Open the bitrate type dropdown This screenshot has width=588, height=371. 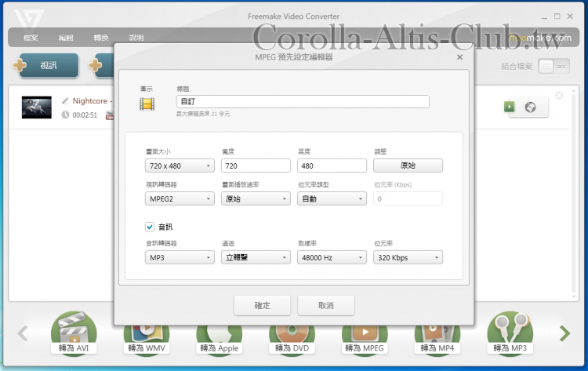click(x=332, y=198)
